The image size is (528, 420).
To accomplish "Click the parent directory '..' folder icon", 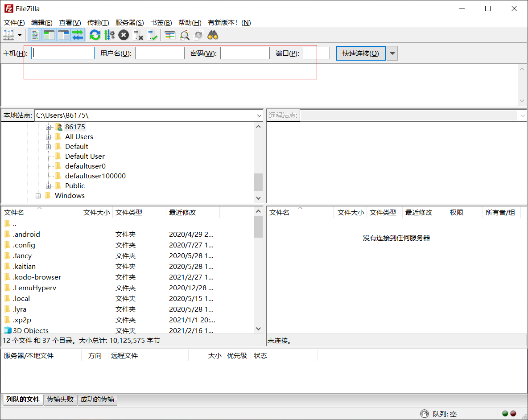I will pyautogui.click(x=8, y=223).
